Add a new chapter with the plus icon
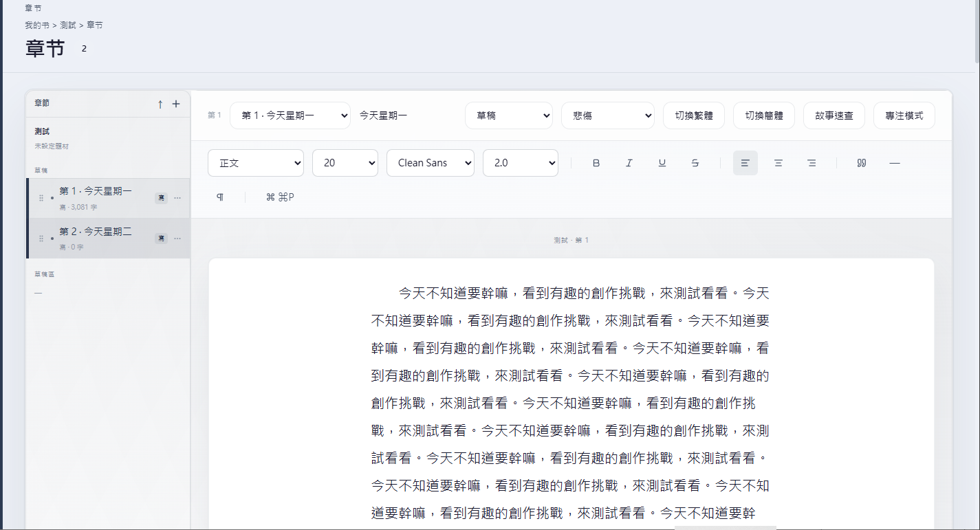Image resolution: width=980 pixels, height=530 pixels. 176,104
